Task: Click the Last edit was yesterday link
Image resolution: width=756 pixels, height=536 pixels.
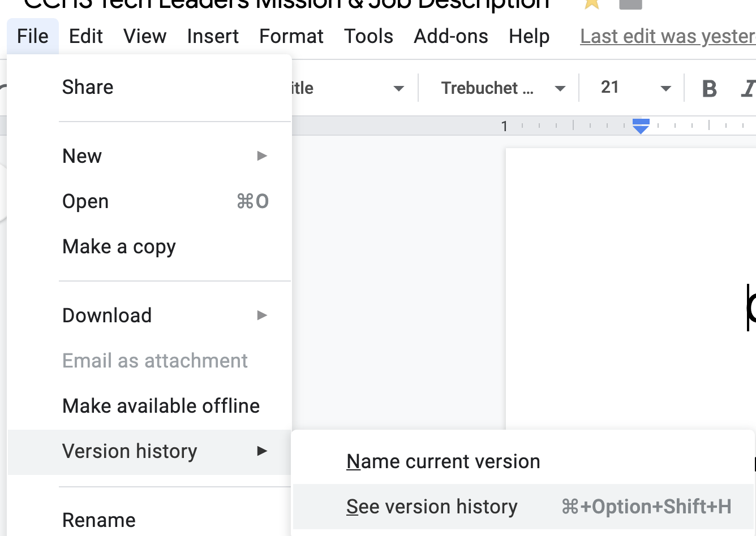Action: pyautogui.click(x=668, y=37)
